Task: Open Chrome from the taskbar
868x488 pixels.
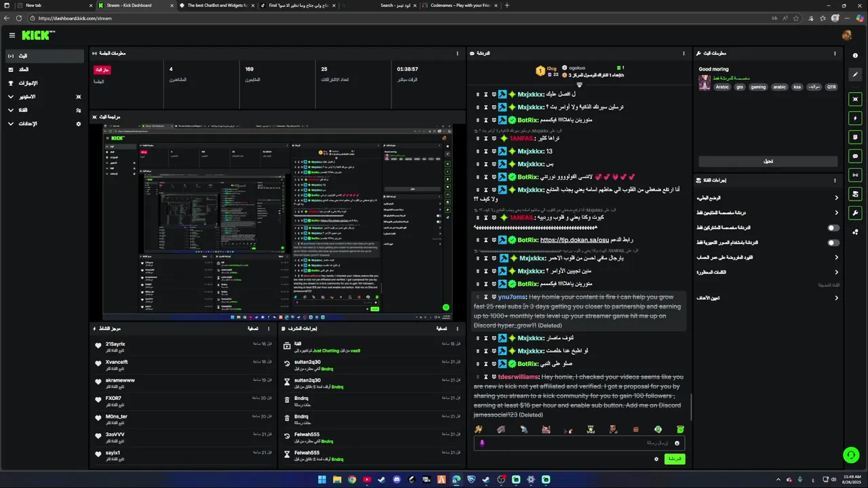Action: tap(352, 480)
